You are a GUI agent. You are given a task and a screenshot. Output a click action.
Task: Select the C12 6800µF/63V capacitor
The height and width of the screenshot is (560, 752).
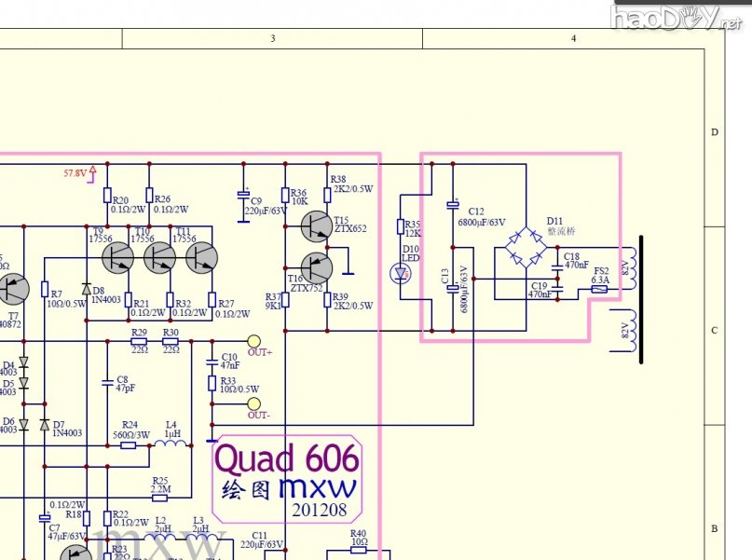453,206
